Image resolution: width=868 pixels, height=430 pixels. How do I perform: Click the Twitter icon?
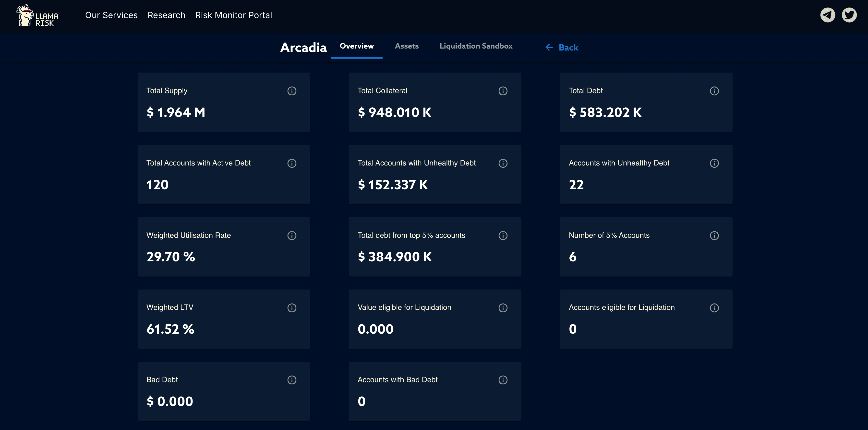point(849,14)
